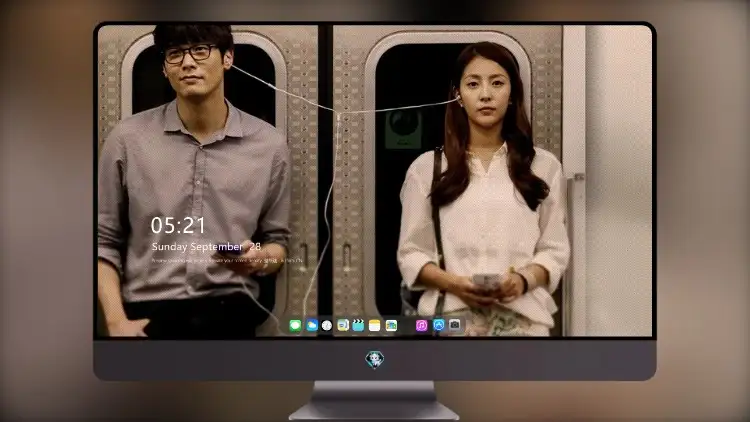
Task: Open the blue App Store dock icon
Action: coord(439,325)
